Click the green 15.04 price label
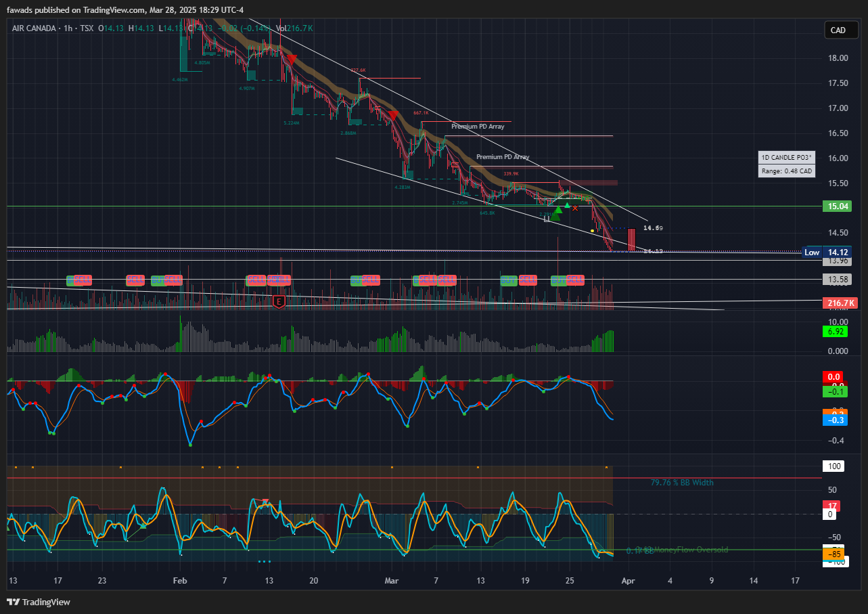The image size is (868, 614). pyautogui.click(x=838, y=206)
